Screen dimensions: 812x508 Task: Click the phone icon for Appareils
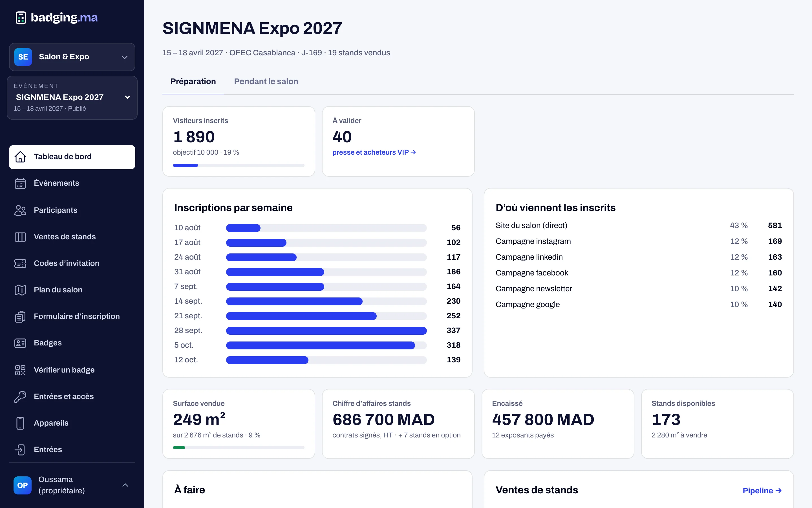click(x=20, y=423)
